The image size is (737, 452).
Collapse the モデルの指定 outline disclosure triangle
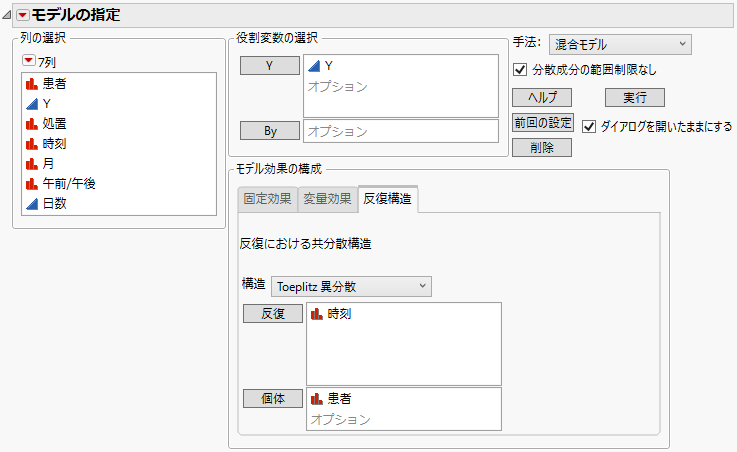click(x=8, y=14)
